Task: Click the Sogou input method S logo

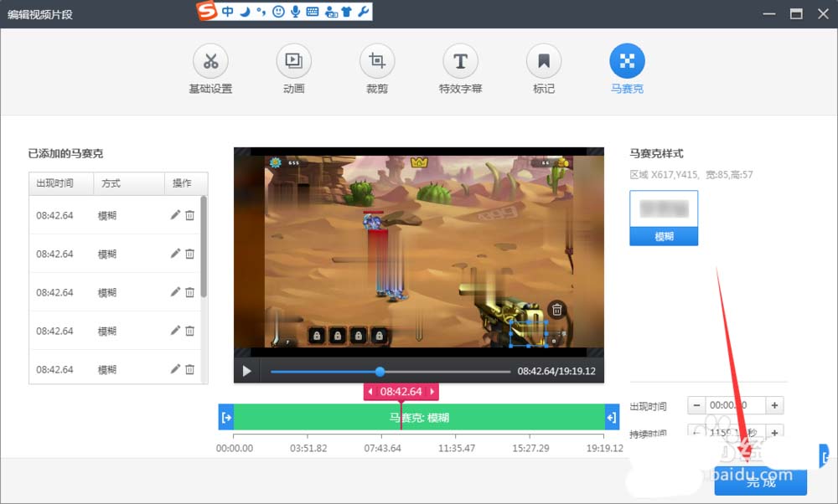Action: coord(207,11)
